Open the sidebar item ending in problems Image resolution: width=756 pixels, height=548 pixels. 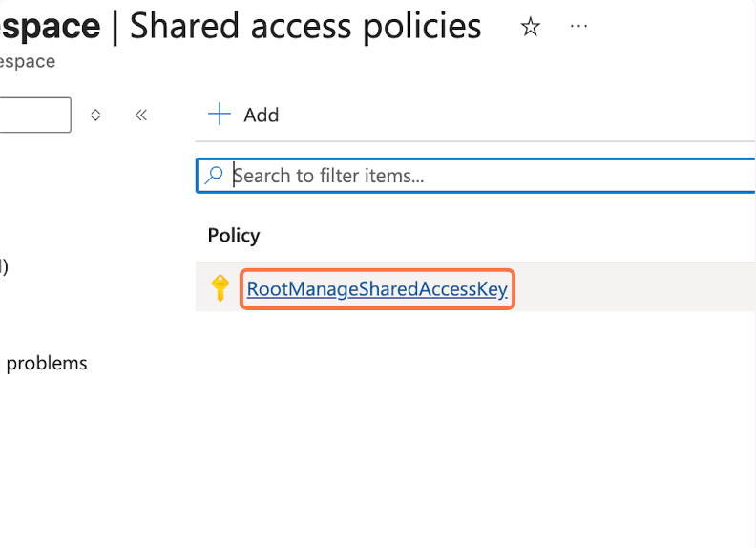click(x=45, y=364)
